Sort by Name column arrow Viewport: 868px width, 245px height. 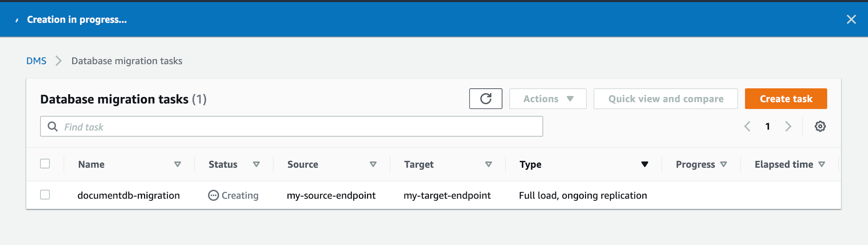click(x=177, y=164)
